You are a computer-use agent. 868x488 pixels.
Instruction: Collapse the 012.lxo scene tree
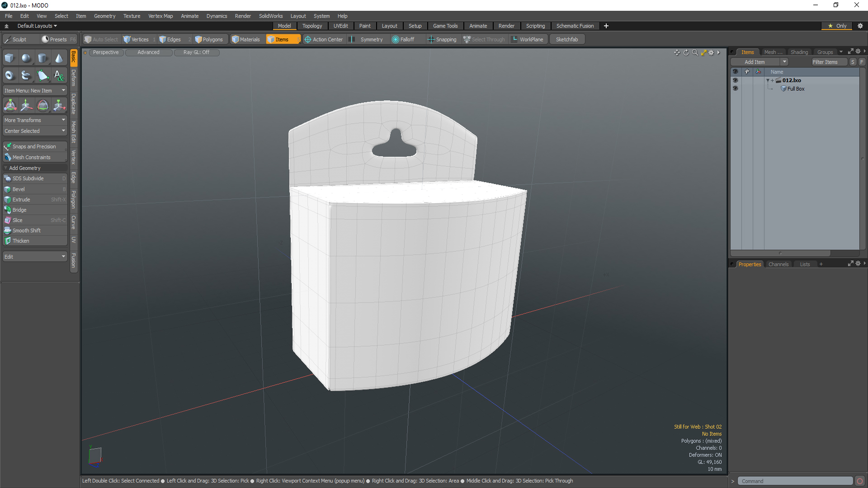click(x=768, y=80)
